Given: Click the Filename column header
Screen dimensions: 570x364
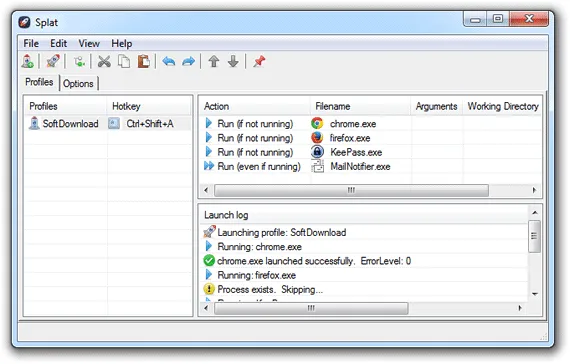Looking at the screenshot, I should [x=361, y=106].
